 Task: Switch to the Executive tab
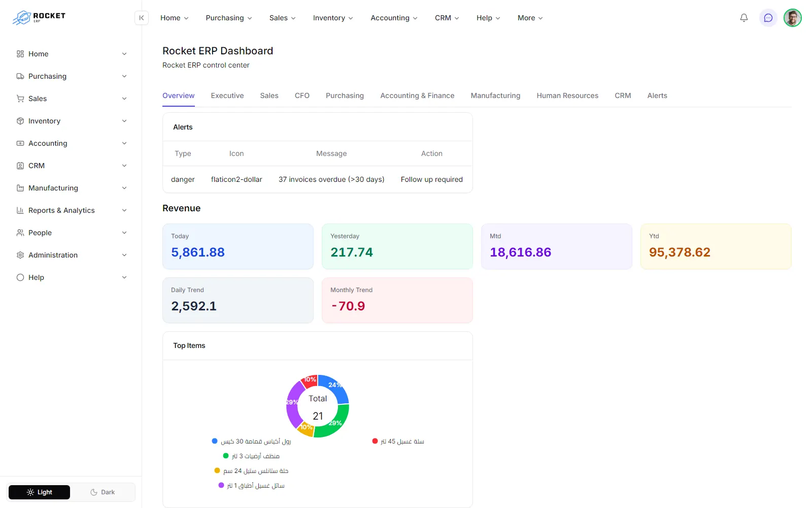click(227, 96)
